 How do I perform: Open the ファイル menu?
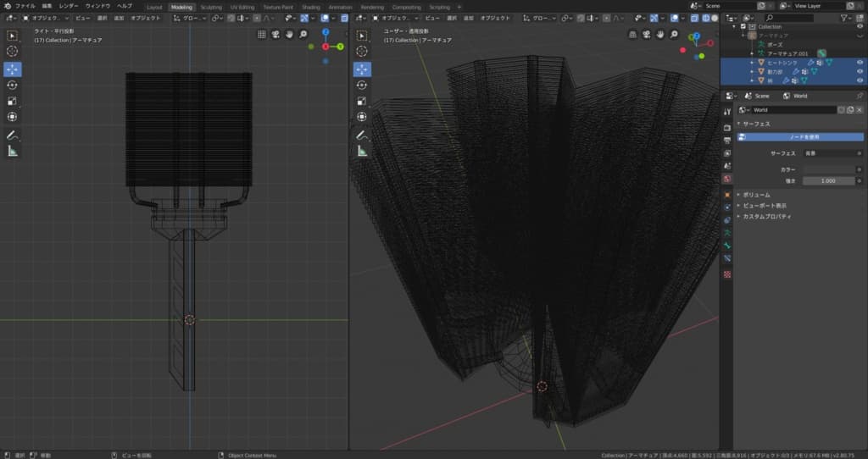point(25,6)
